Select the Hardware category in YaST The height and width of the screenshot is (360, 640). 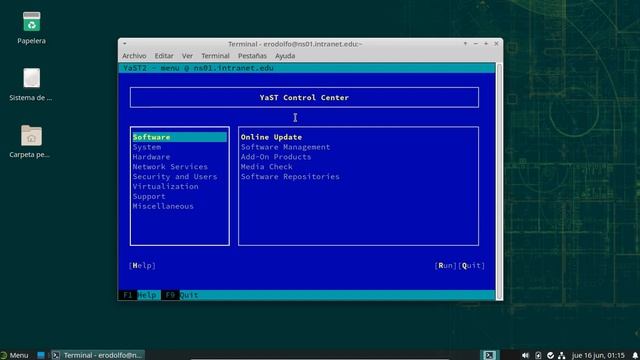click(x=151, y=157)
